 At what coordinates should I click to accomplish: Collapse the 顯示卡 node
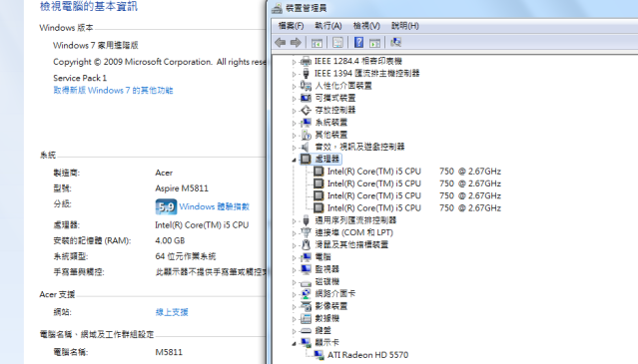click(294, 344)
